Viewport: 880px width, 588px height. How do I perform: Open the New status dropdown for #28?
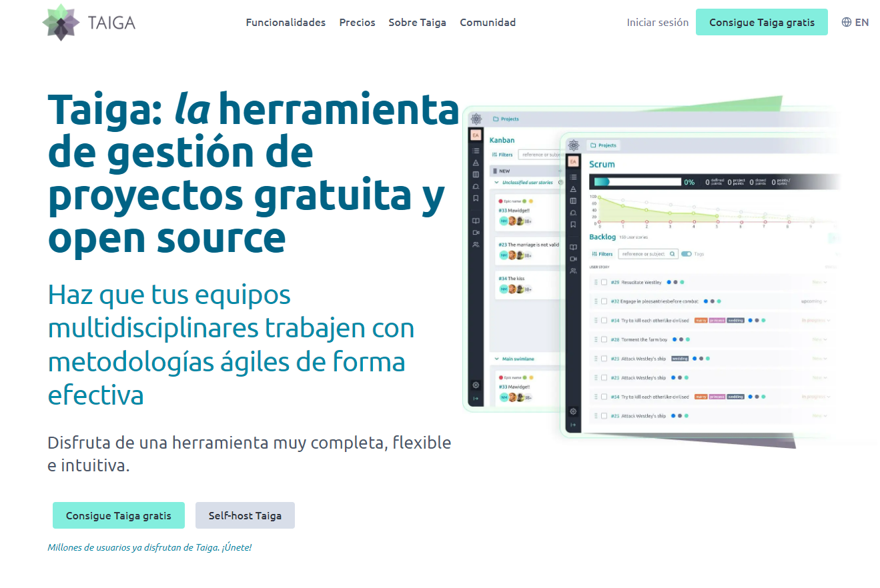[819, 339]
